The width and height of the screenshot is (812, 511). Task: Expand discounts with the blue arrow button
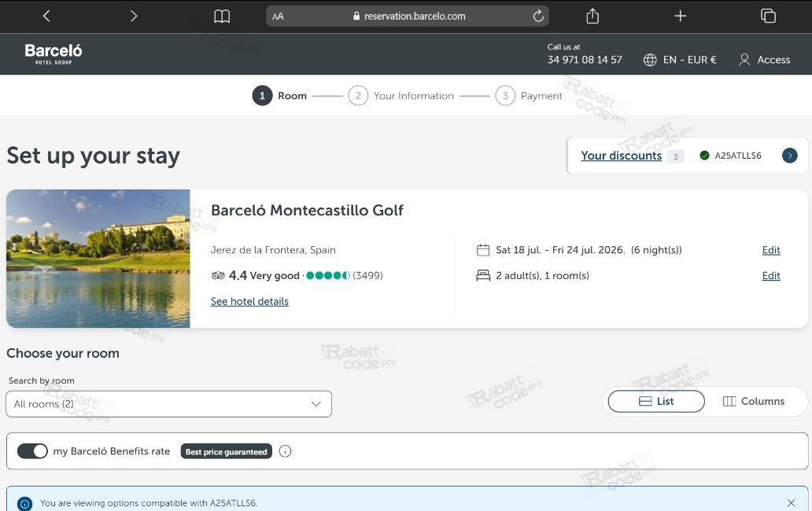click(x=790, y=155)
